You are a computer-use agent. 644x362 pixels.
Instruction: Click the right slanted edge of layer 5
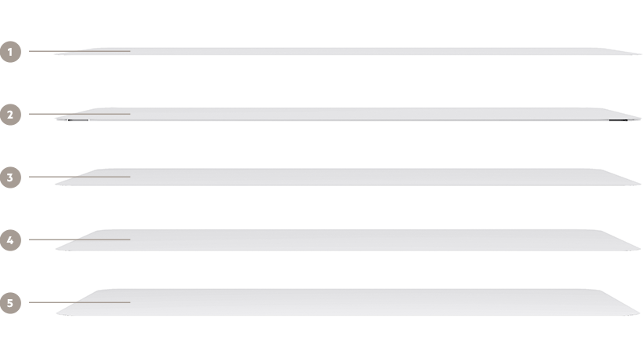[x=620, y=303]
